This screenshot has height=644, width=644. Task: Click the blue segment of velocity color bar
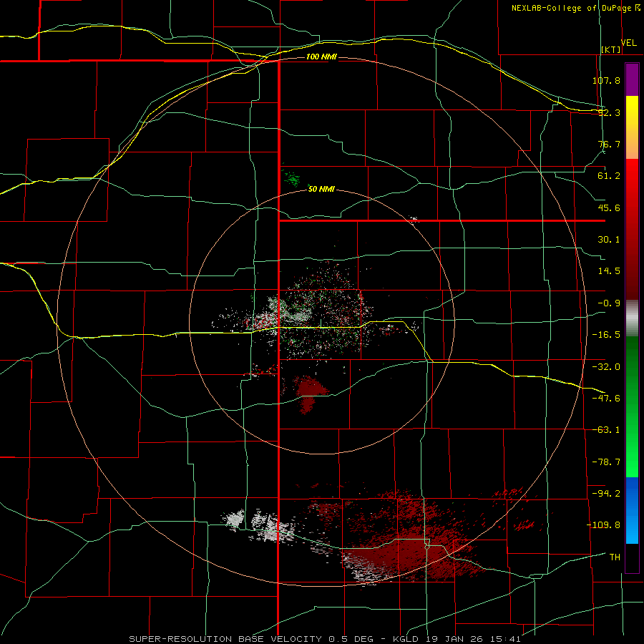click(632, 510)
